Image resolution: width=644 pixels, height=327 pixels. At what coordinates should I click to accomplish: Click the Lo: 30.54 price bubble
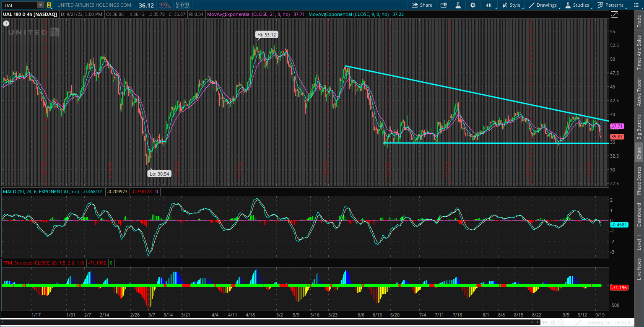pyautogui.click(x=159, y=174)
